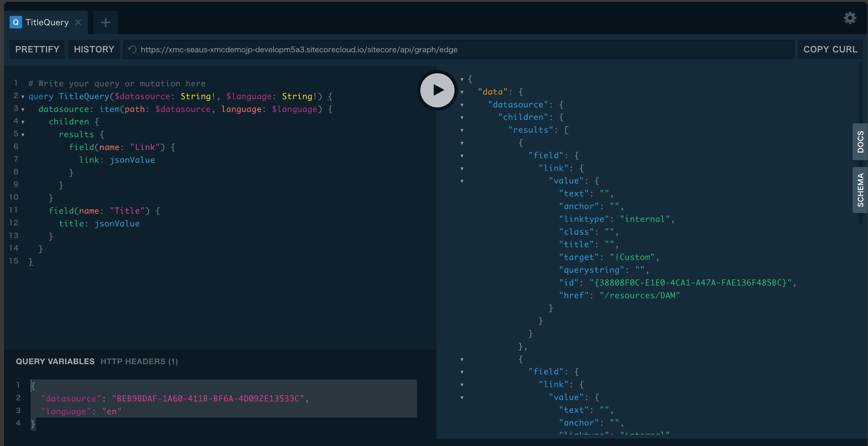Click the reload endpoint icon in URL bar
This screenshot has width=868, height=446.
pyautogui.click(x=132, y=49)
